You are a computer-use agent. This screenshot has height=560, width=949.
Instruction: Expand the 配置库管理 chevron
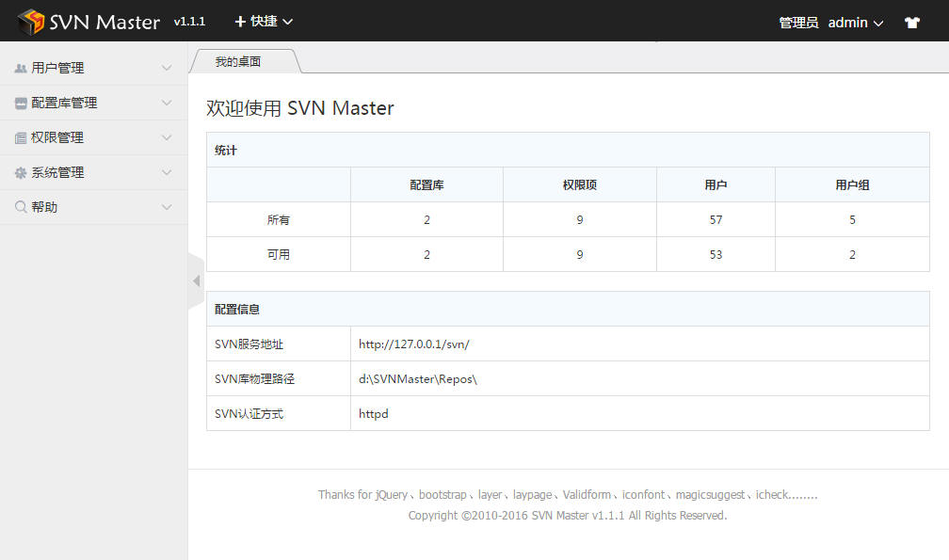point(167,103)
